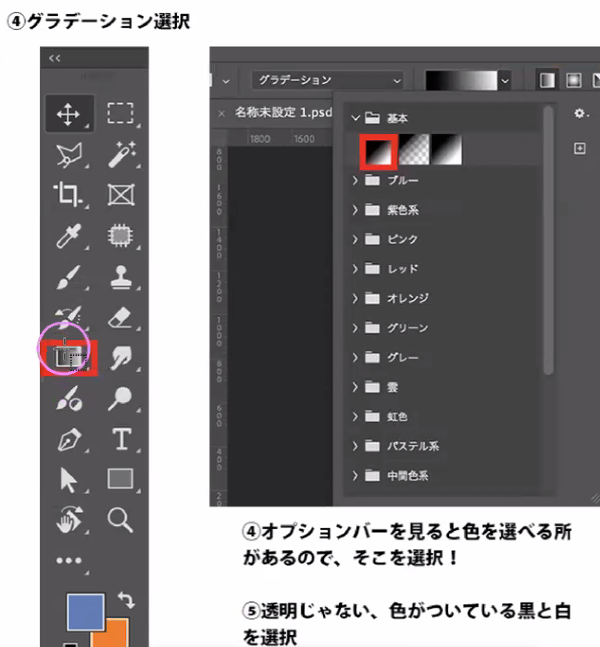This screenshot has height=647, width=600.
Task: Select the Gradient tool in toolbar
Action: [69, 357]
